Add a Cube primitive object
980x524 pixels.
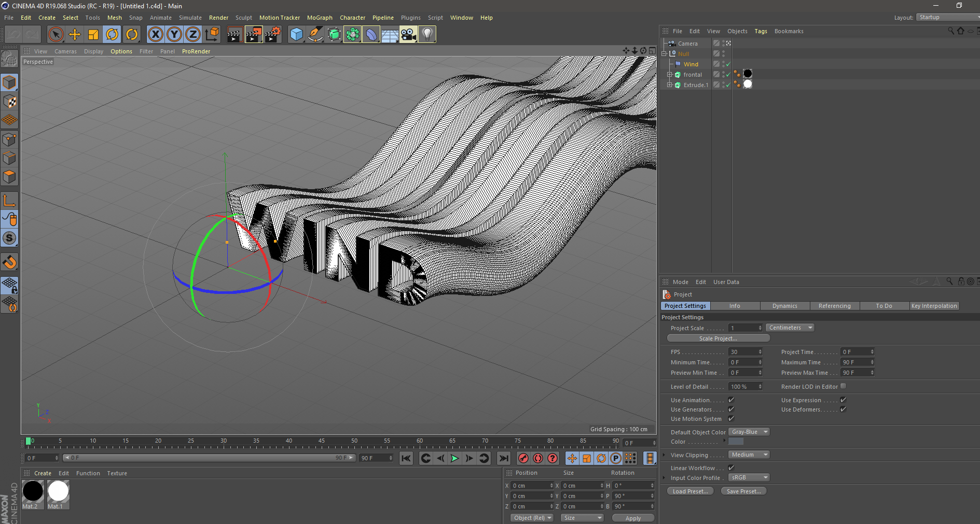click(296, 35)
